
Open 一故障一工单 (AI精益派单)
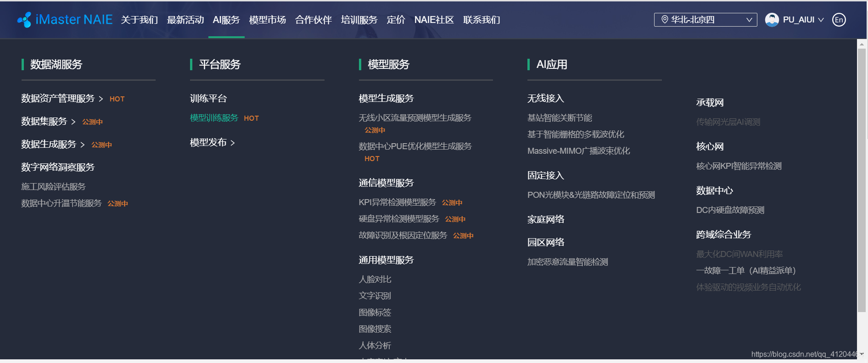pos(746,271)
